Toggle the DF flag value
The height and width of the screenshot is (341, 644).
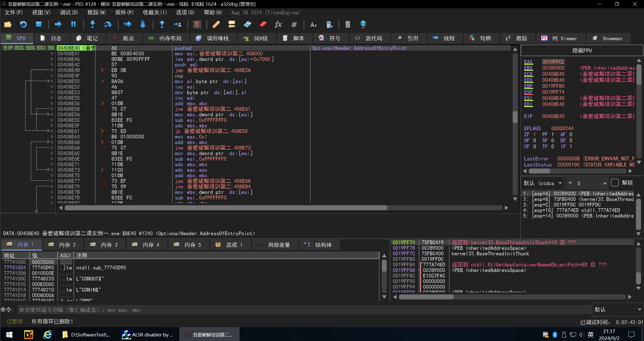click(571, 141)
